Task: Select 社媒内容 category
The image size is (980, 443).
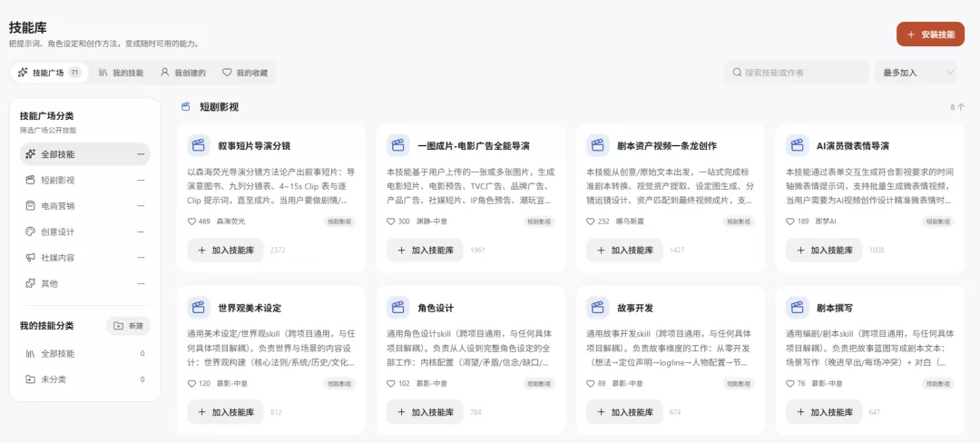Action: 85,258
